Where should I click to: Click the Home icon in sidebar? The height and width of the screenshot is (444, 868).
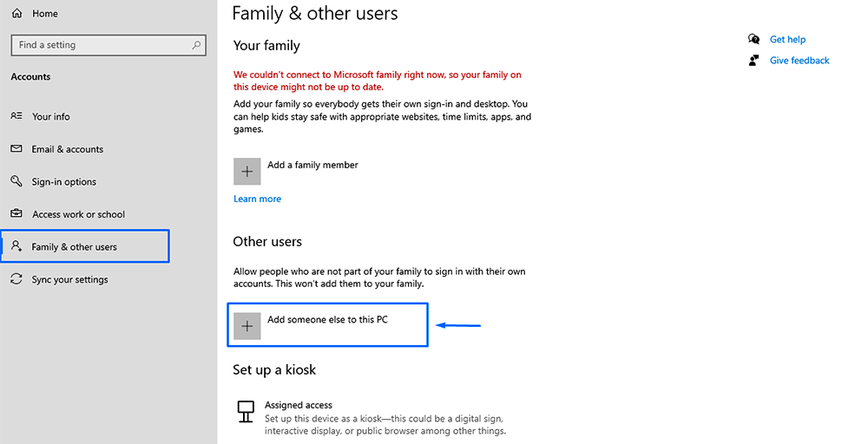[x=16, y=14]
